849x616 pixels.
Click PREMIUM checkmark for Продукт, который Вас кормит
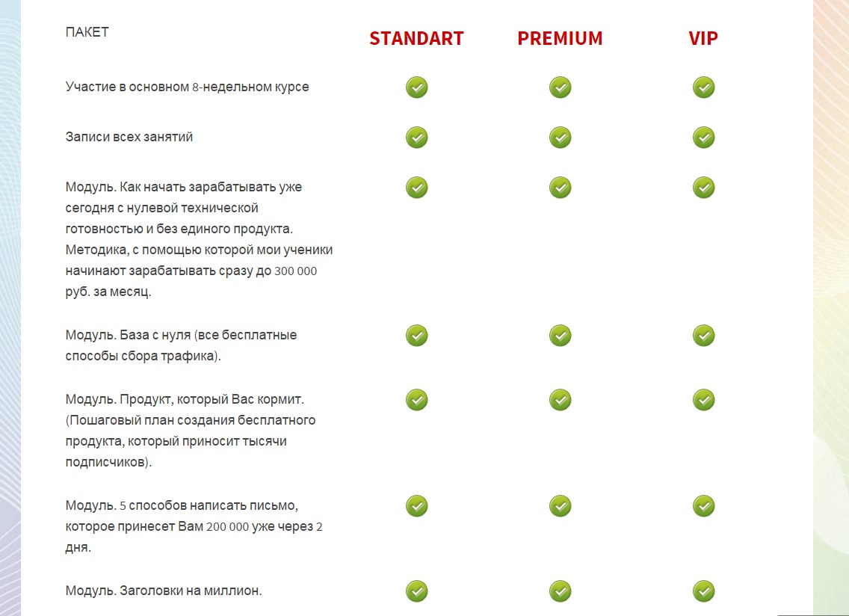click(560, 400)
